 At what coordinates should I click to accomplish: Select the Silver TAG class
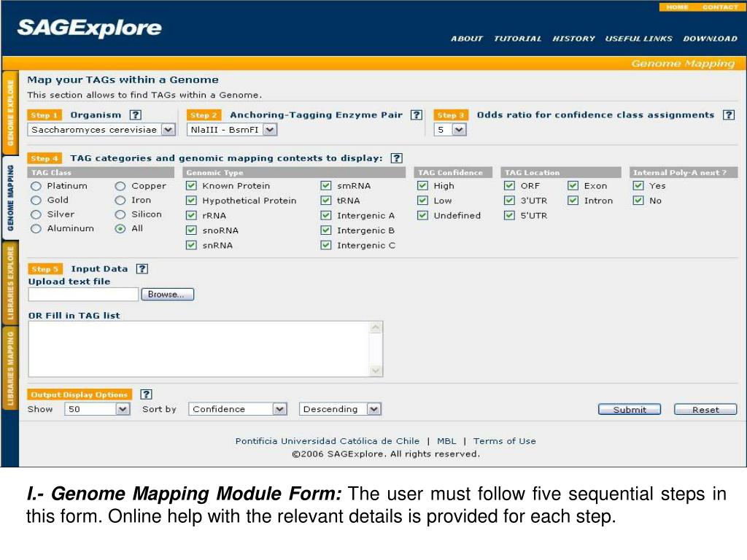(36, 215)
